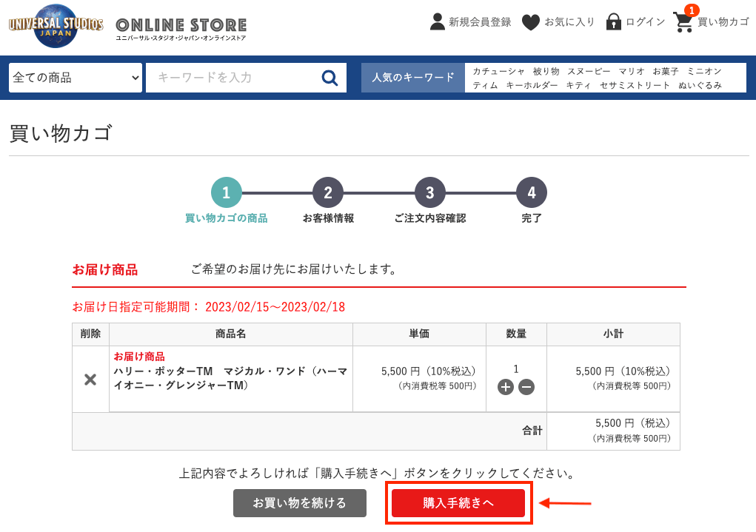Select the ミニオン keyword link
Image resolution: width=756 pixels, height=532 pixels.
tap(704, 71)
